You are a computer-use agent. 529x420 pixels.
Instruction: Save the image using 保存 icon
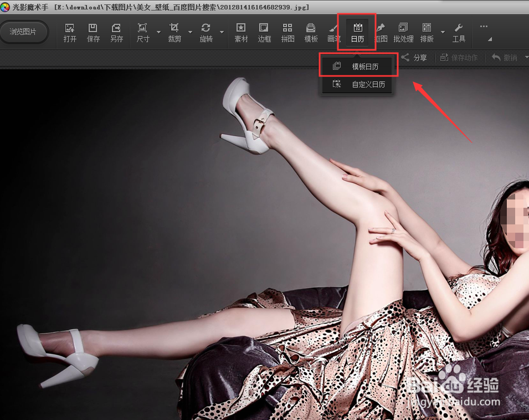[x=93, y=33]
